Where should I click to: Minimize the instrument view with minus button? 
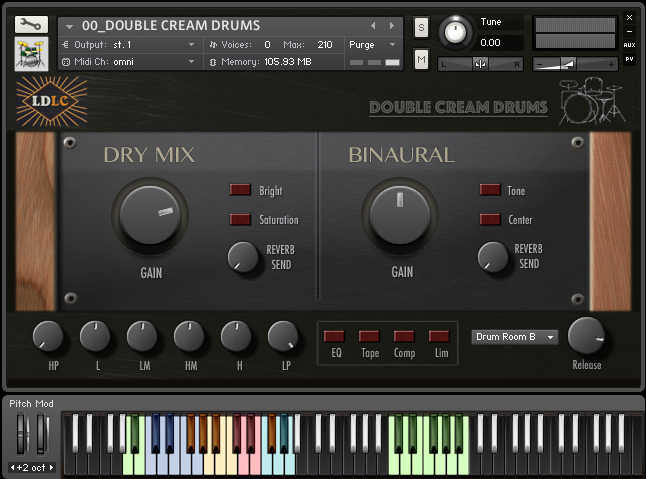pos(629,31)
